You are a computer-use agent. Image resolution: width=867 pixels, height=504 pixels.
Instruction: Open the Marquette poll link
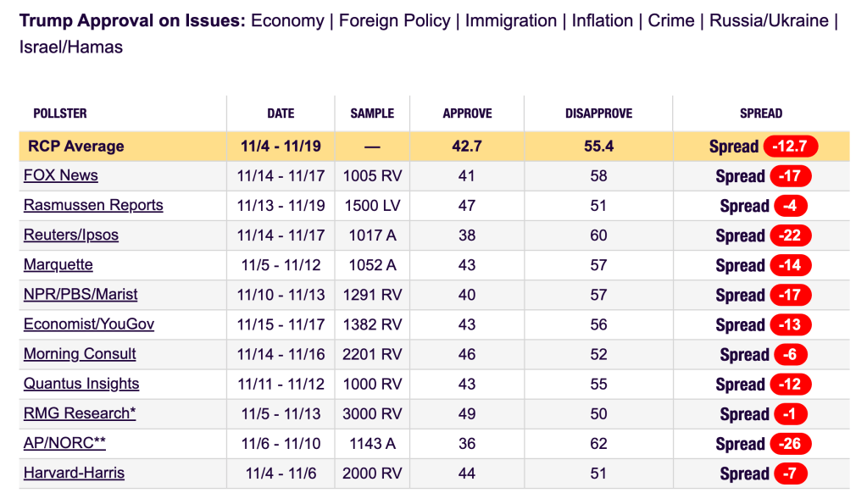coord(58,265)
